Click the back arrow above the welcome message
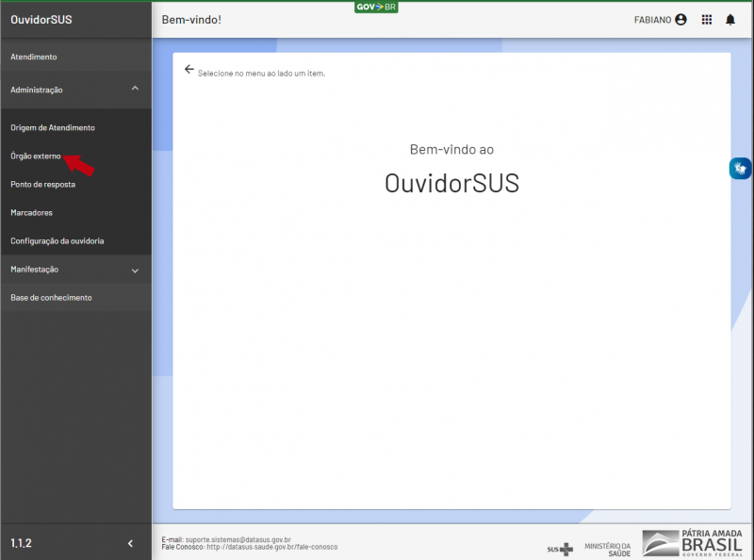The height and width of the screenshot is (560, 754). (x=188, y=69)
